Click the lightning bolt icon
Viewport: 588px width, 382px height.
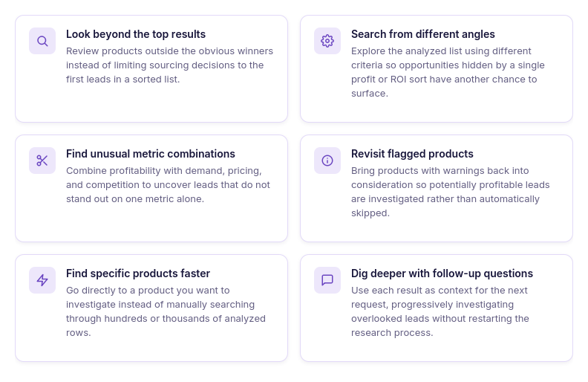[x=42, y=280]
